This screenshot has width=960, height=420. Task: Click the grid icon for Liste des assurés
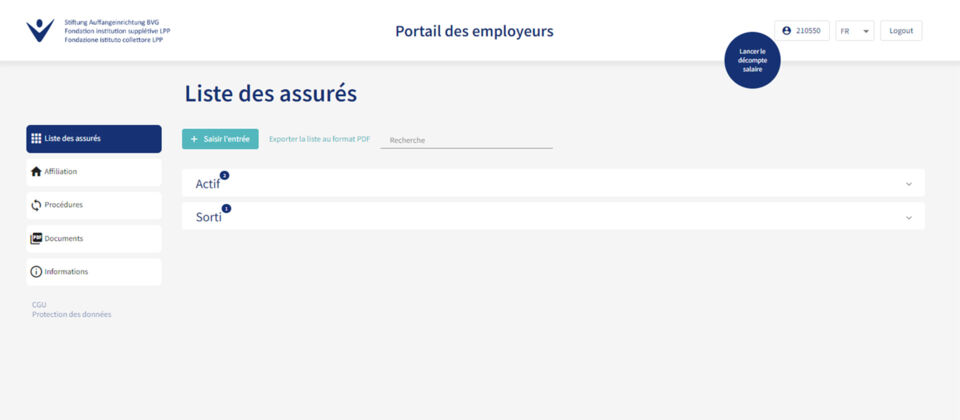tap(36, 139)
